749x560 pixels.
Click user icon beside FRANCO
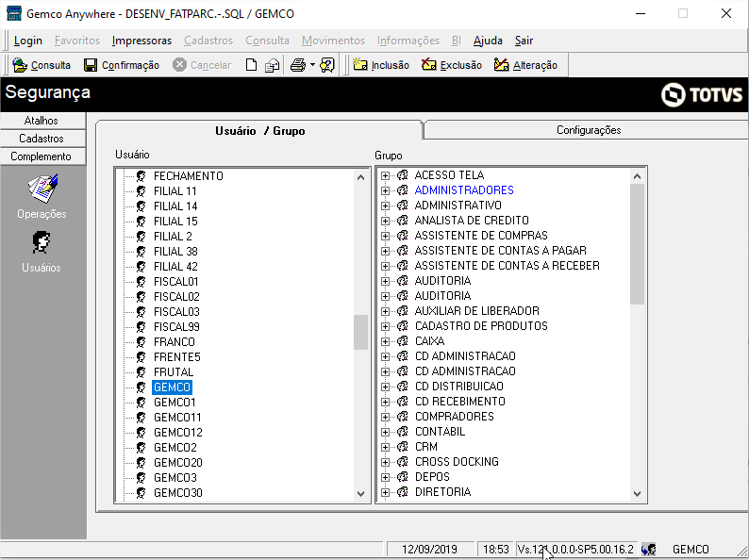pos(141,342)
